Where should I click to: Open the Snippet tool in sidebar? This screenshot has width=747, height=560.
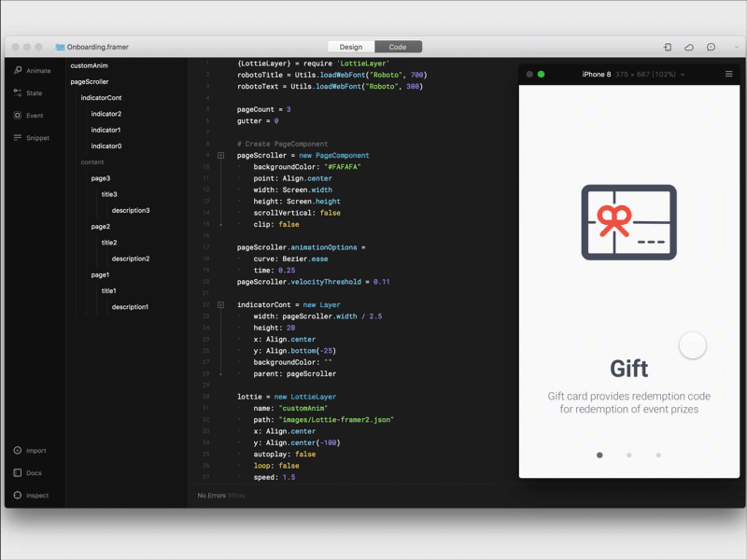[x=31, y=137]
